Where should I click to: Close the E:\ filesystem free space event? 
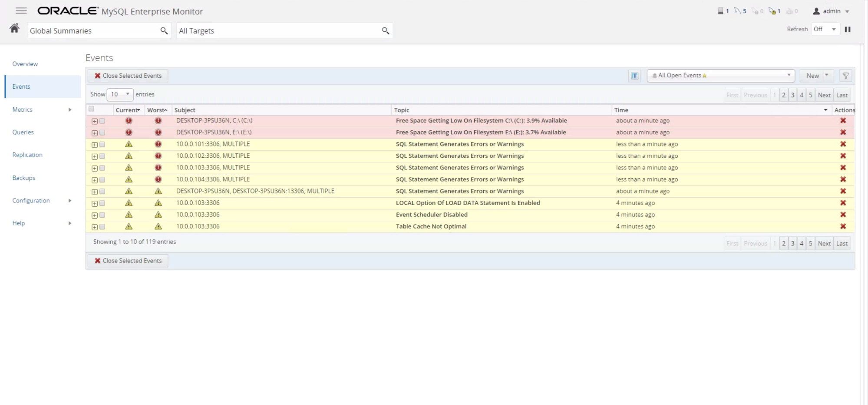pyautogui.click(x=843, y=133)
